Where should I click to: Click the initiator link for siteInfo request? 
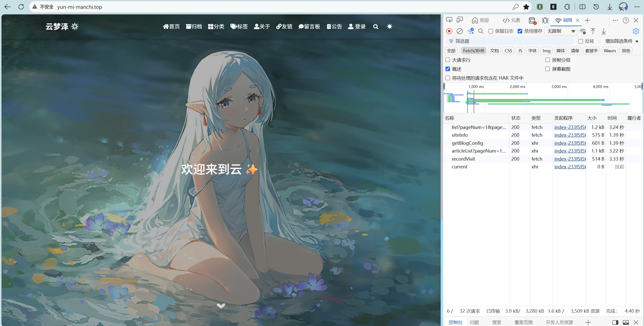pos(570,135)
